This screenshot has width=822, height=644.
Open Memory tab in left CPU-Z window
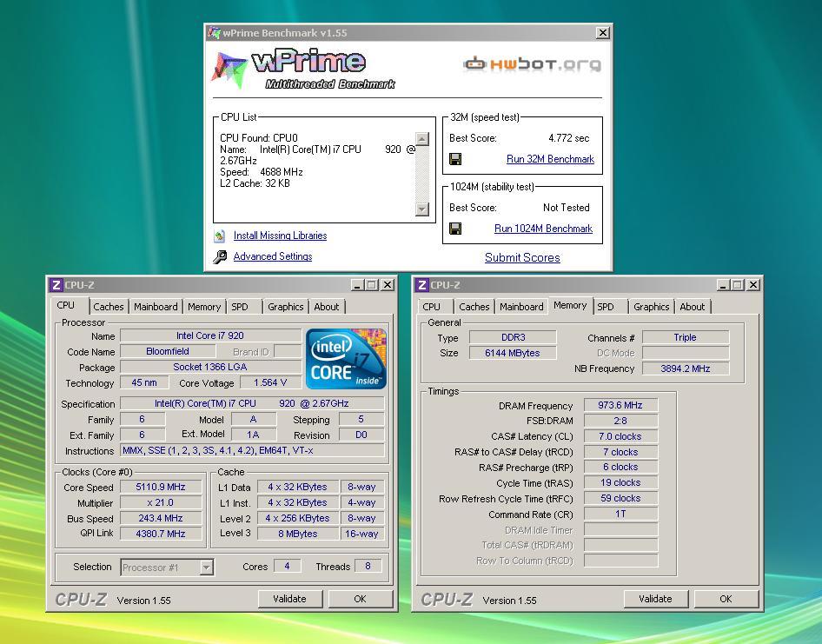pos(204,307)
